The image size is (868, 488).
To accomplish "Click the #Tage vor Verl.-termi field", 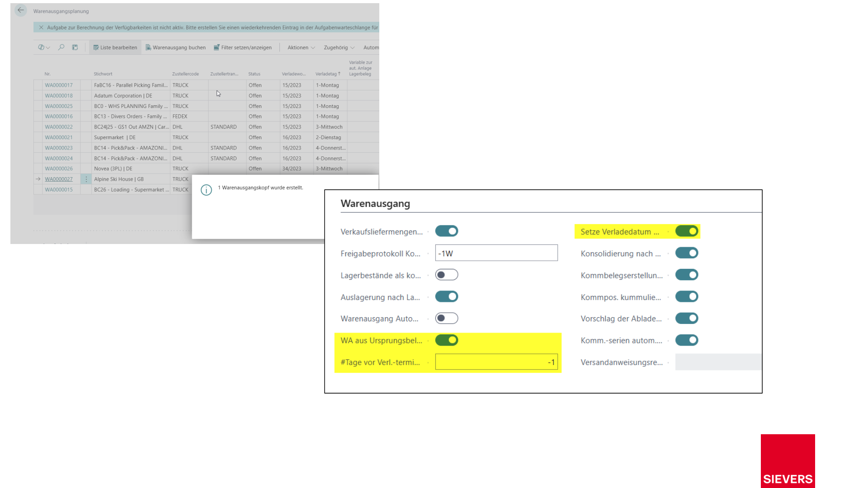I will [x=496, y=362].
